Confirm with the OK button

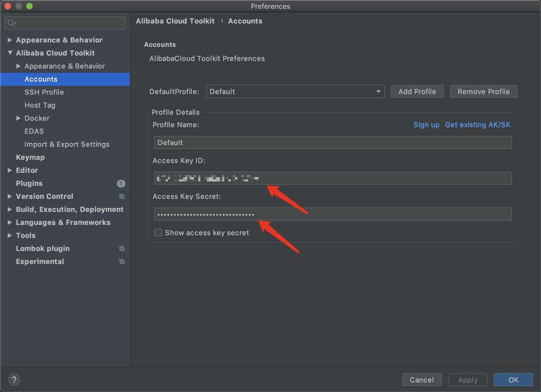click(x=513, y=380)
